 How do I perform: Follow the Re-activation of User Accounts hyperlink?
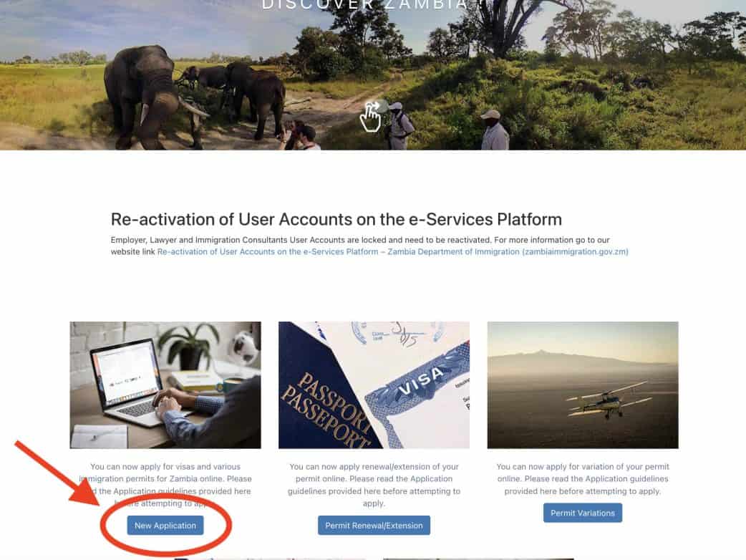392,251
